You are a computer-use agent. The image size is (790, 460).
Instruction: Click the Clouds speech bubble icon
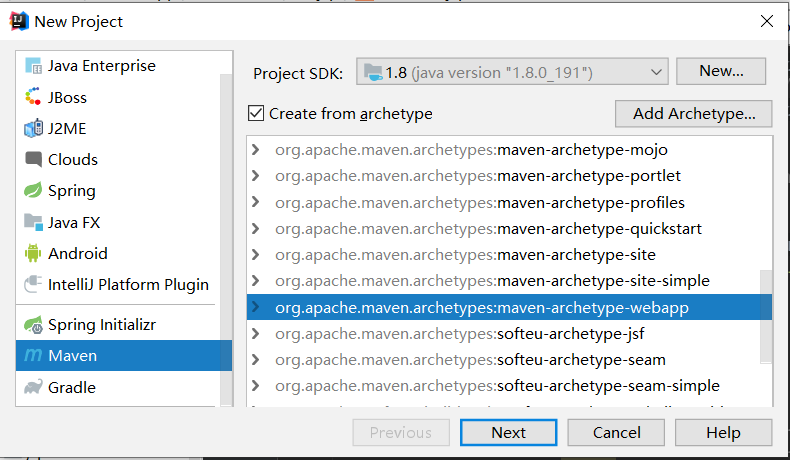point(33,159)
